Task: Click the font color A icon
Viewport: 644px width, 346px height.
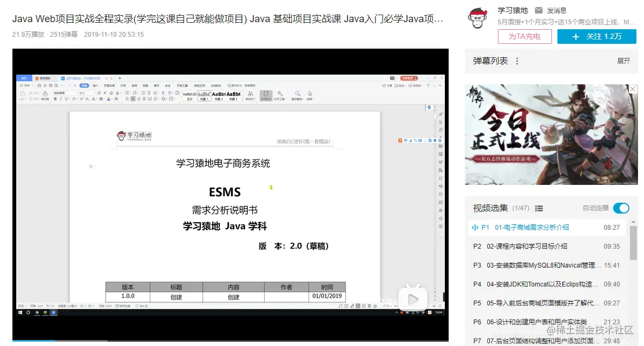Action: [x=109, y=99]
